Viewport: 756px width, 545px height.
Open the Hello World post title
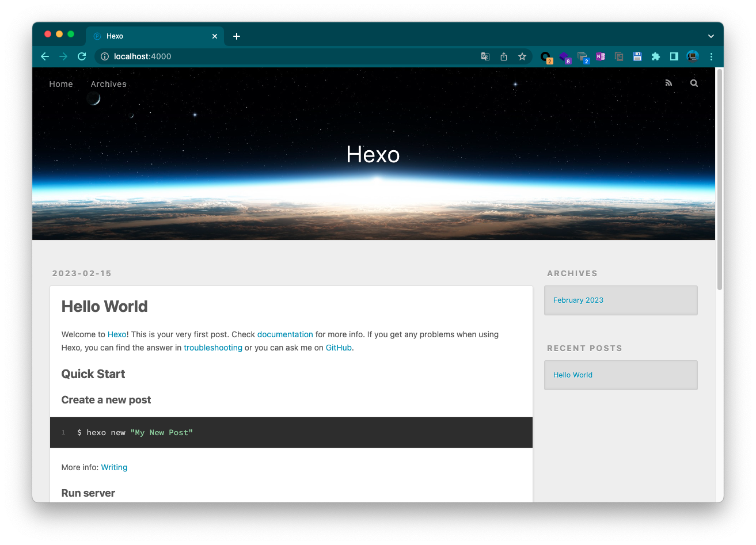click(104, 307)
